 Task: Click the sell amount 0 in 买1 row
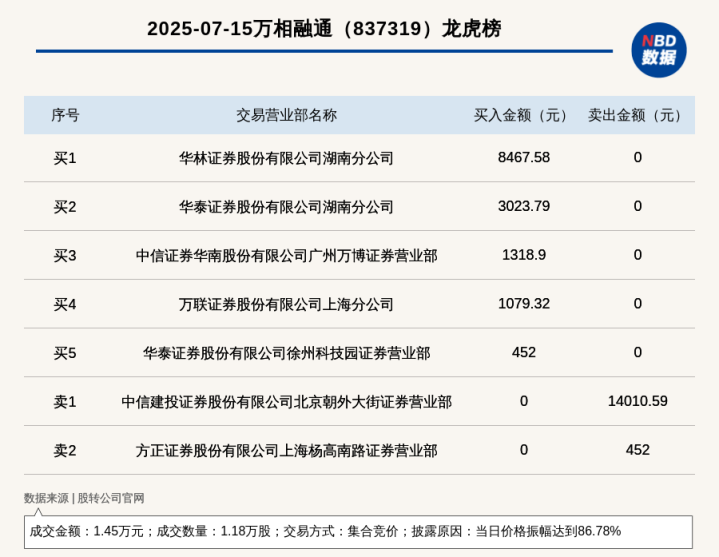(637, 158)
